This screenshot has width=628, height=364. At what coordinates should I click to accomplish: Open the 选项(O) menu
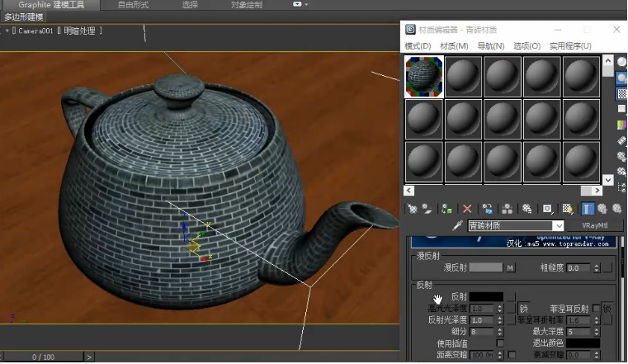click(527, 46)
